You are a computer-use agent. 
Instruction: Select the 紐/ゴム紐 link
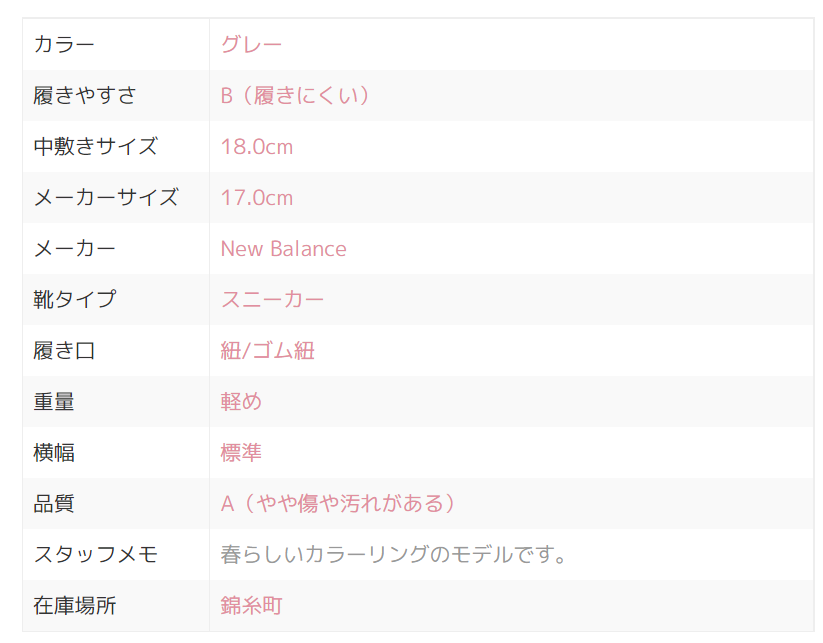point(268,351)
